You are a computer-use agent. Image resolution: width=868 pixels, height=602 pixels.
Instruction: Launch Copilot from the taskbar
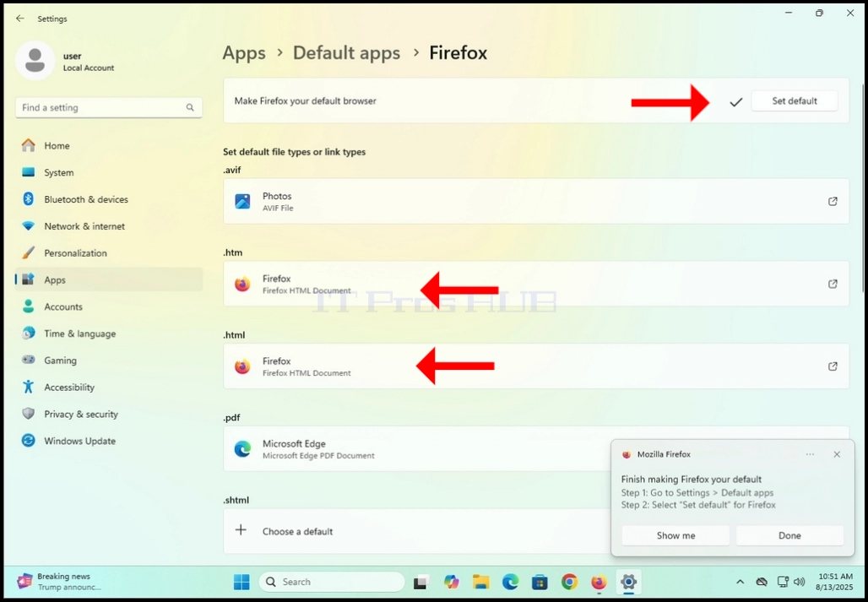click(x=451, y=582)
